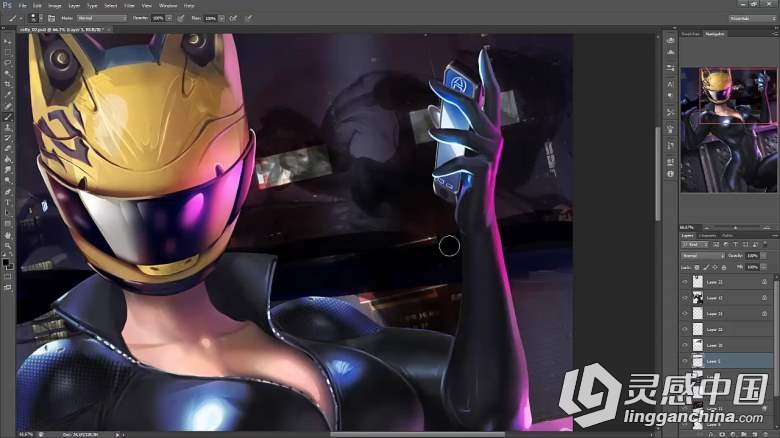Select the Eyedropper tool
Screen dimensions: 780x438
[7, 95]
